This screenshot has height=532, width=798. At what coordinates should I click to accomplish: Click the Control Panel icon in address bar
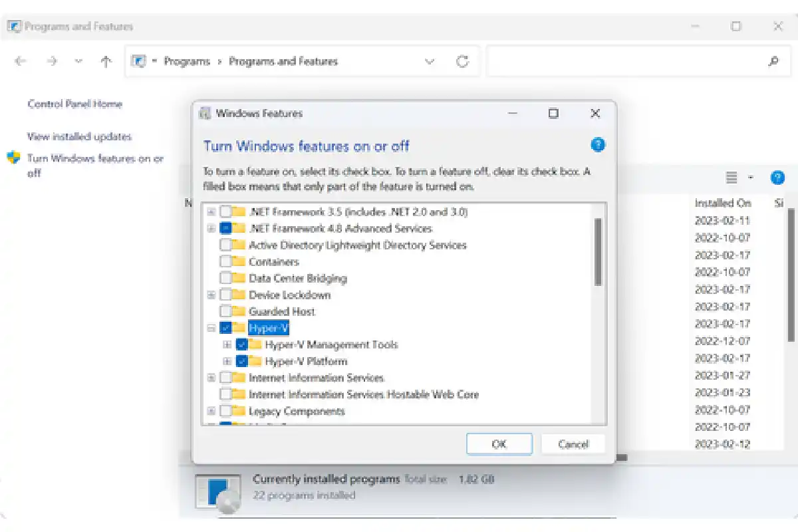[x=138, y=61]
